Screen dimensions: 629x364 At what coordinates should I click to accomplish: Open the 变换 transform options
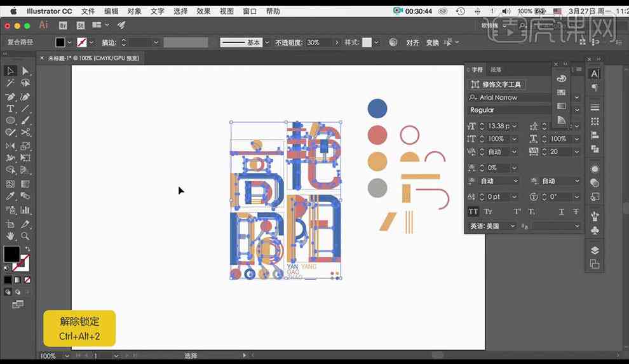(432, 42)
